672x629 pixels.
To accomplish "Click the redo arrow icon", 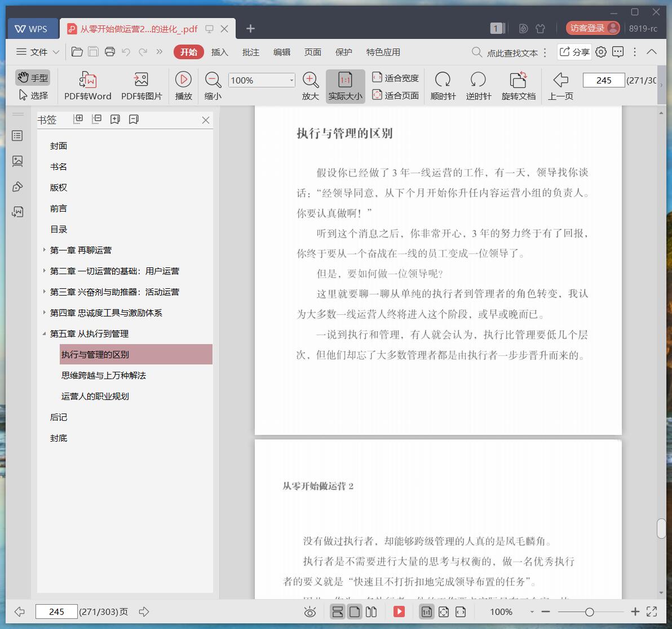I will click(143, 52).
